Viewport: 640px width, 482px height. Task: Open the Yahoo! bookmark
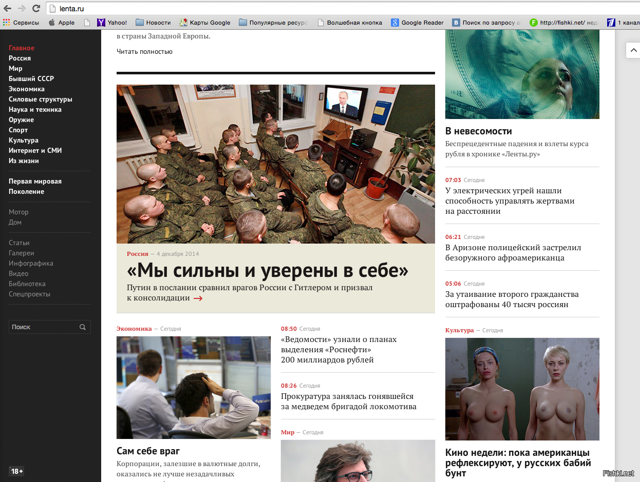pos(112,22)
